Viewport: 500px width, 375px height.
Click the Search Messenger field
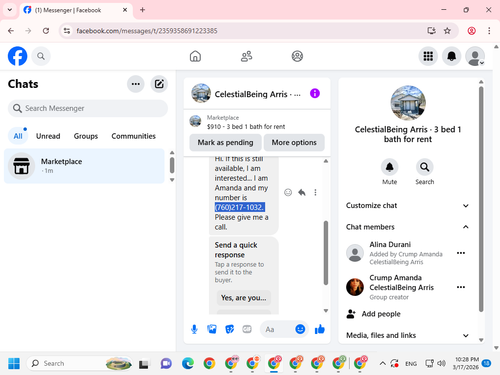coord(88,108)
